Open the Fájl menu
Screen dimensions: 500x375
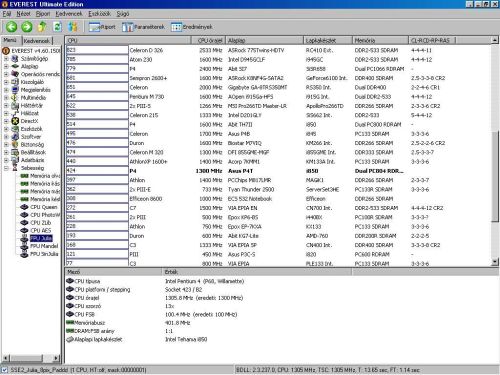tap(7, 14)
